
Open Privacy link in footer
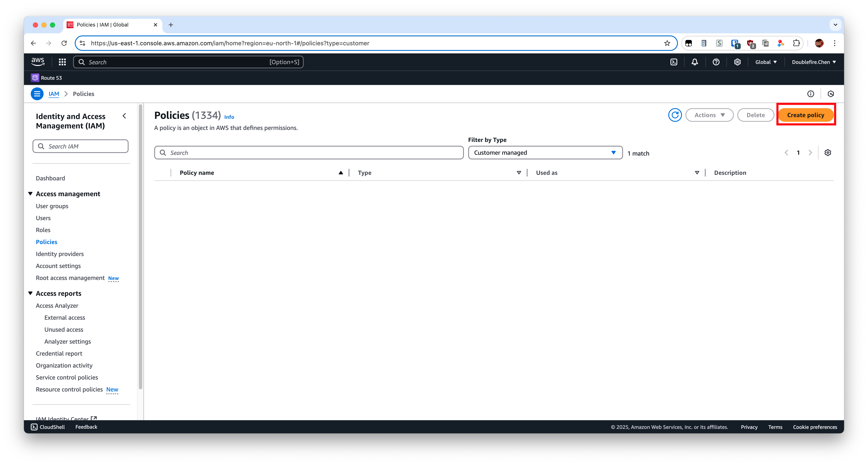pyautogui.click(x=749, y=427)
